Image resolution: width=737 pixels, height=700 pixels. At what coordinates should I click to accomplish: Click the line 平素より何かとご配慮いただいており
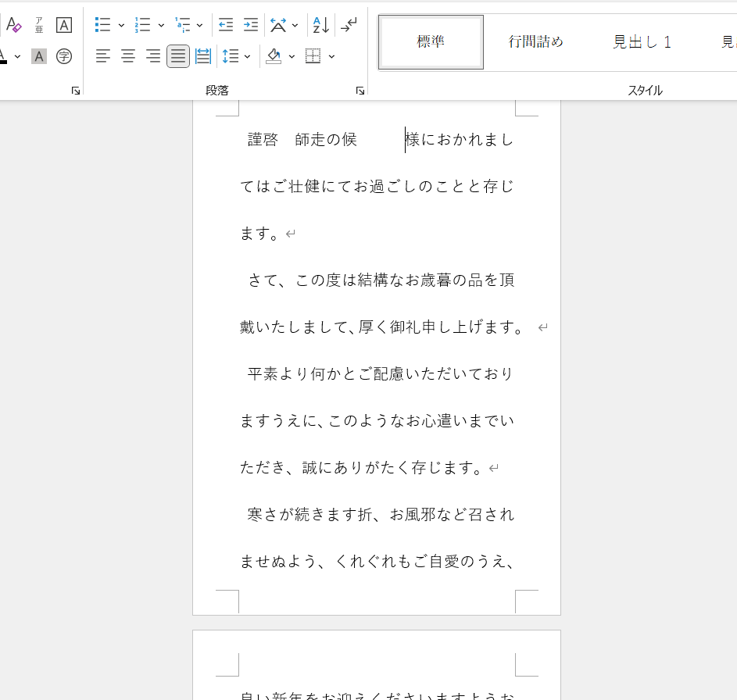381,374
